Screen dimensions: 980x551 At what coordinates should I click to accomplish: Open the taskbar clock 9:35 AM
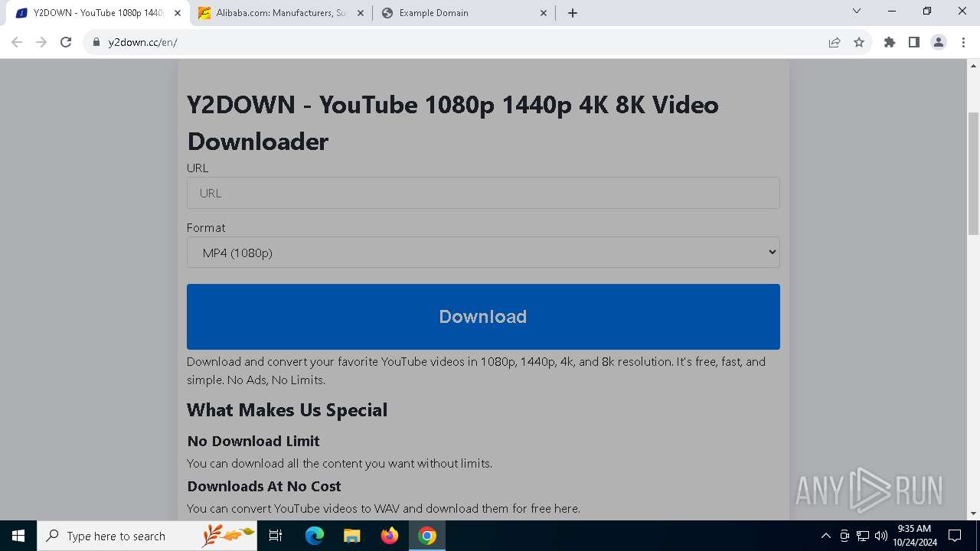click(x=914, y=536)
